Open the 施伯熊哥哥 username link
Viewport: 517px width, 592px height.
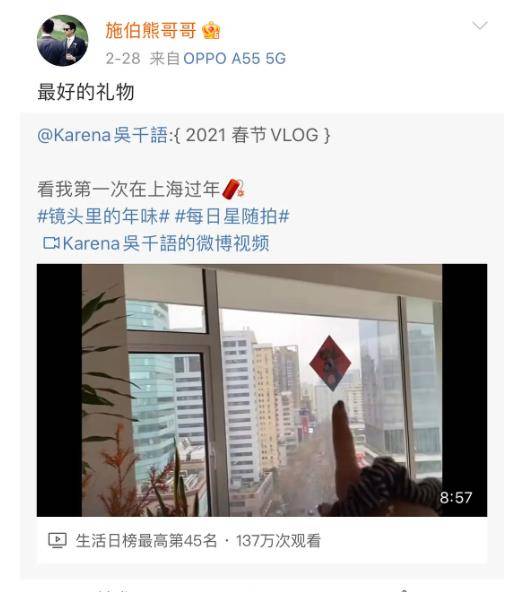pyautogui.click(x=151, y=30)
